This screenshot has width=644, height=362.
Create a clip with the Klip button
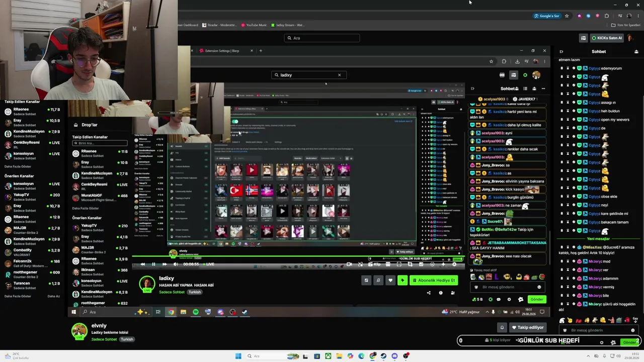click(374, 264)
